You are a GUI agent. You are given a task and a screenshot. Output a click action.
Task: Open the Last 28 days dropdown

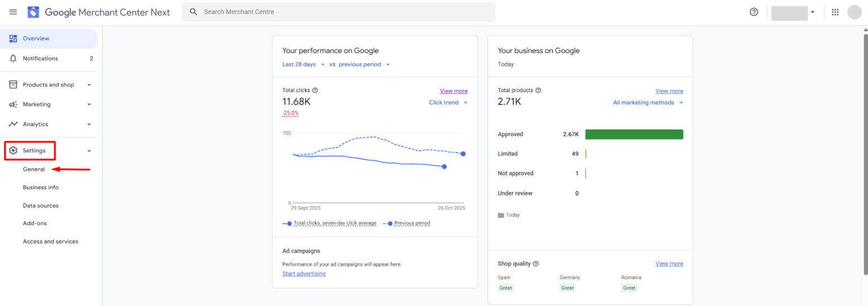(x=303, y=64)
